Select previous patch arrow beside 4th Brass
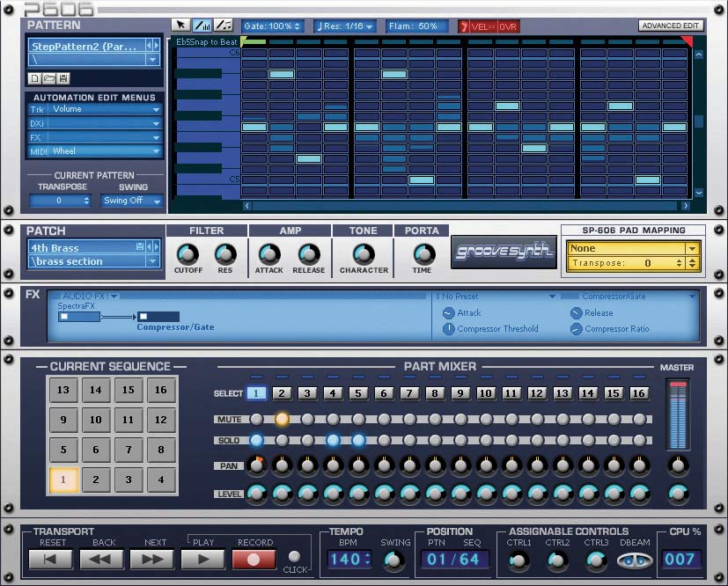This screenshot has height=586, width=728. click(x=149, y=247)
